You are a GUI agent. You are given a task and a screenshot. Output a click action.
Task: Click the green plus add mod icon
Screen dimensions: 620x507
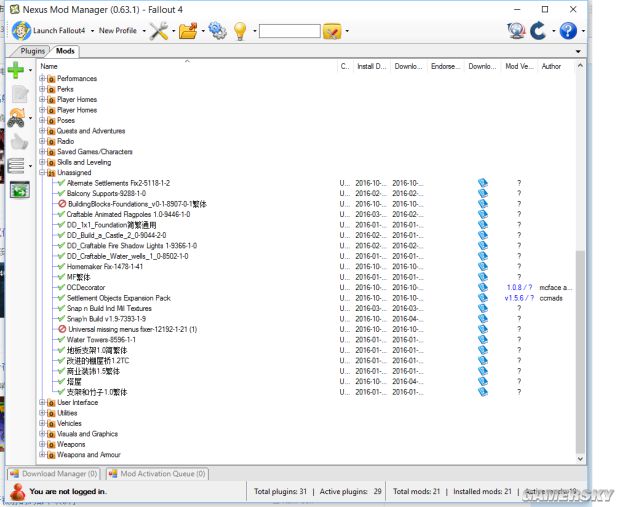(16, 70)
